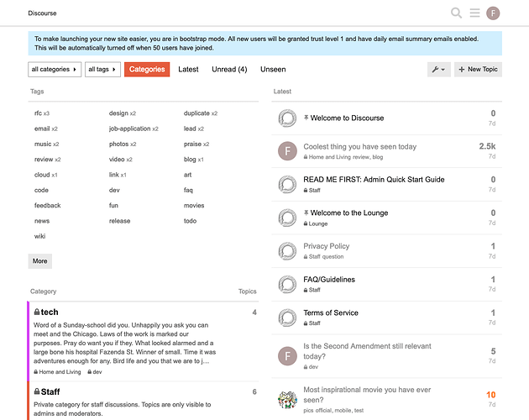The image size is (529, 420).
Task: Open the rfc tag
Action: click(38, 113)
